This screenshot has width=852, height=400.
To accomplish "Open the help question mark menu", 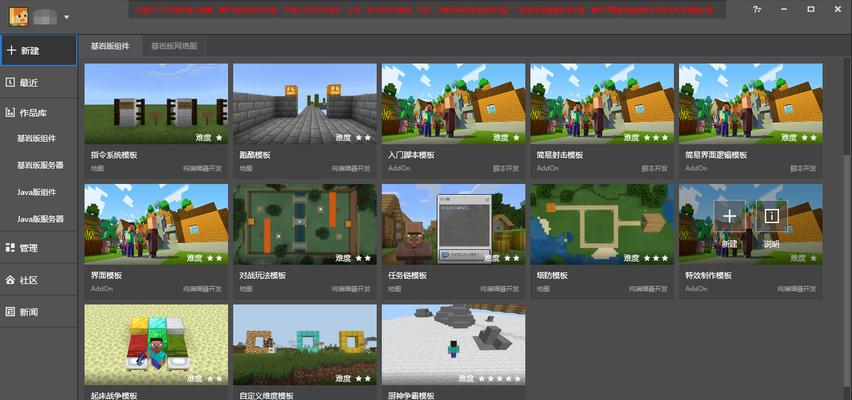I will tap(756, 10).
